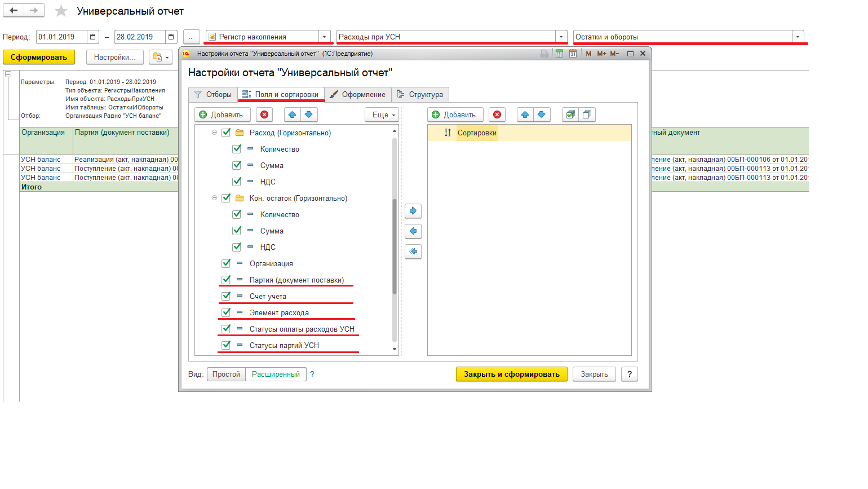Viewport: 868px width, 489px height.
Task: Open calendar for start date 01.01.2019
Action: (93, 37)
